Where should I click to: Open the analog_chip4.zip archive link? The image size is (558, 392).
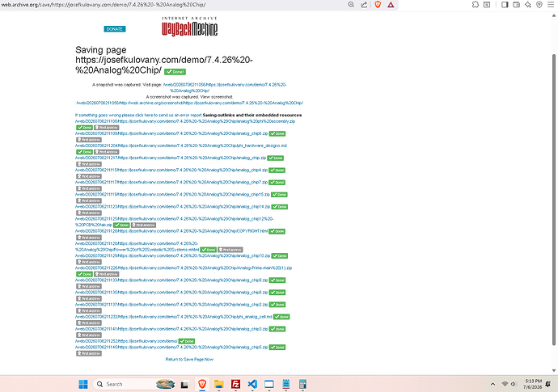coord(171,170)
